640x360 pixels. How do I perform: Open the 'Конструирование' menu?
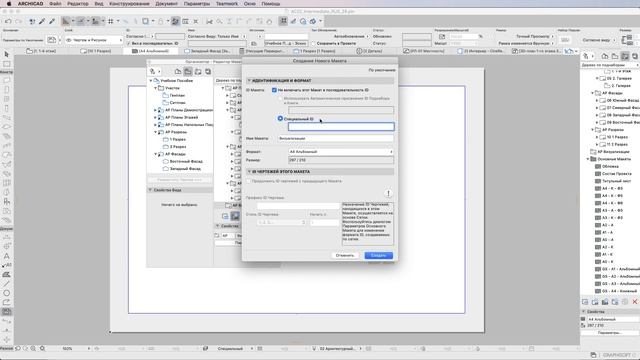[129, 4]
